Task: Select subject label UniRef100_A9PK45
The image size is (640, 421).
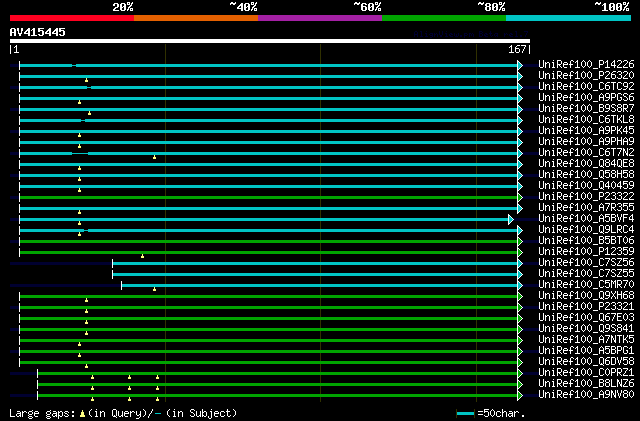Action: (586, 131)
